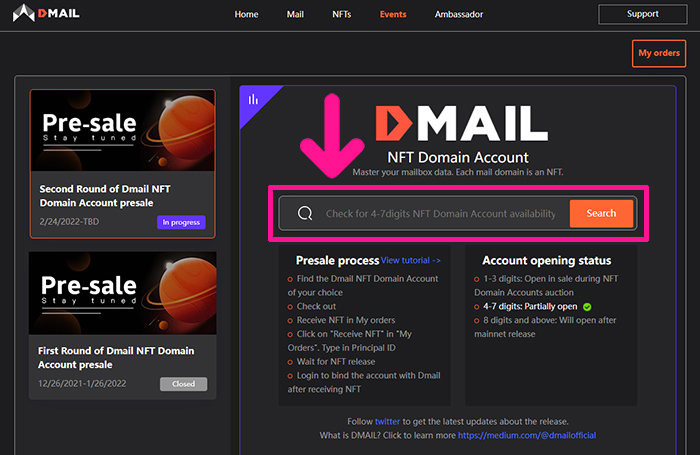Click the orange Search button
The width and height of the screenshot is (700, 455).
(x=601, y=213)
